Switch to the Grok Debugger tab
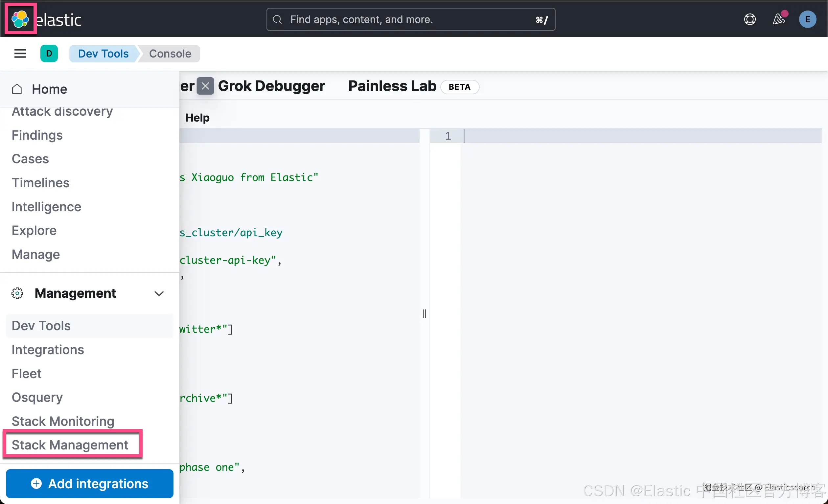This screenshot has height=504, width=828. click(271, 86)
